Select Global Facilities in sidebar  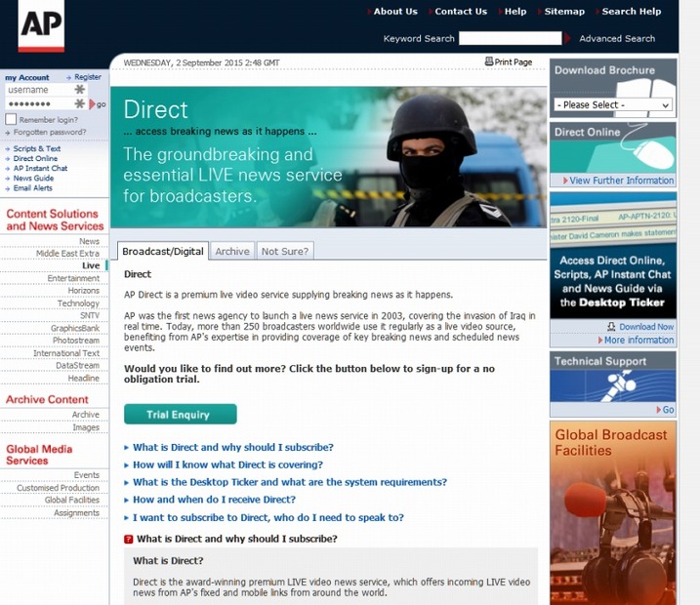pyautogui.click(x=72, y=501)
